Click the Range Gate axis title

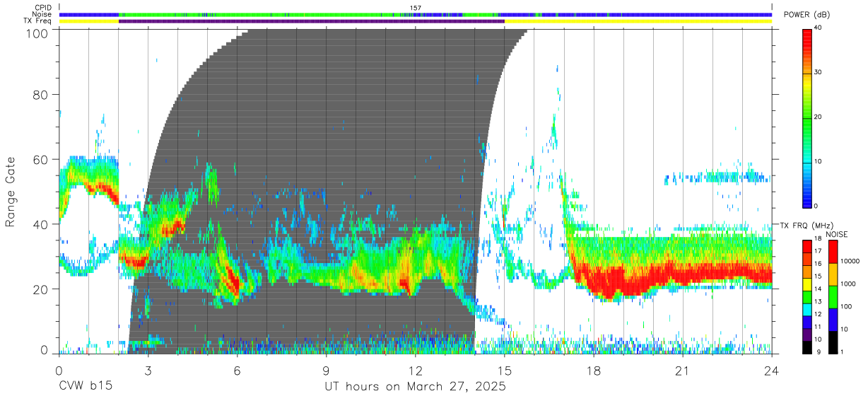(11, 192)
